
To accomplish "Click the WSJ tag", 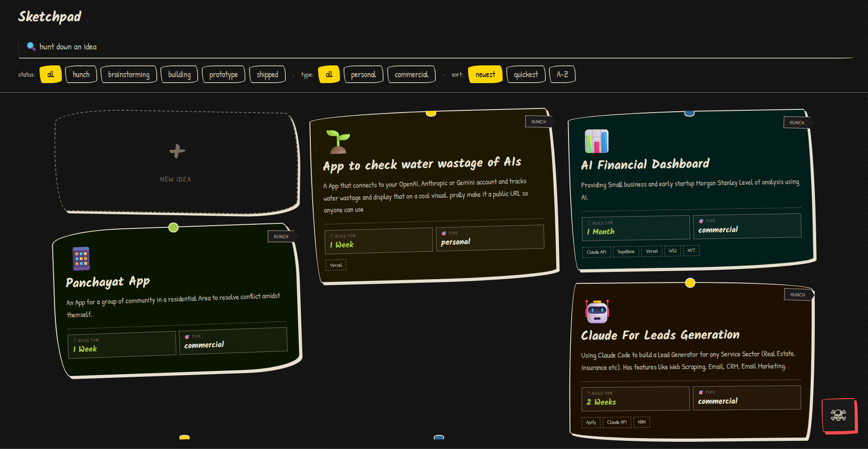I will 673,251.
